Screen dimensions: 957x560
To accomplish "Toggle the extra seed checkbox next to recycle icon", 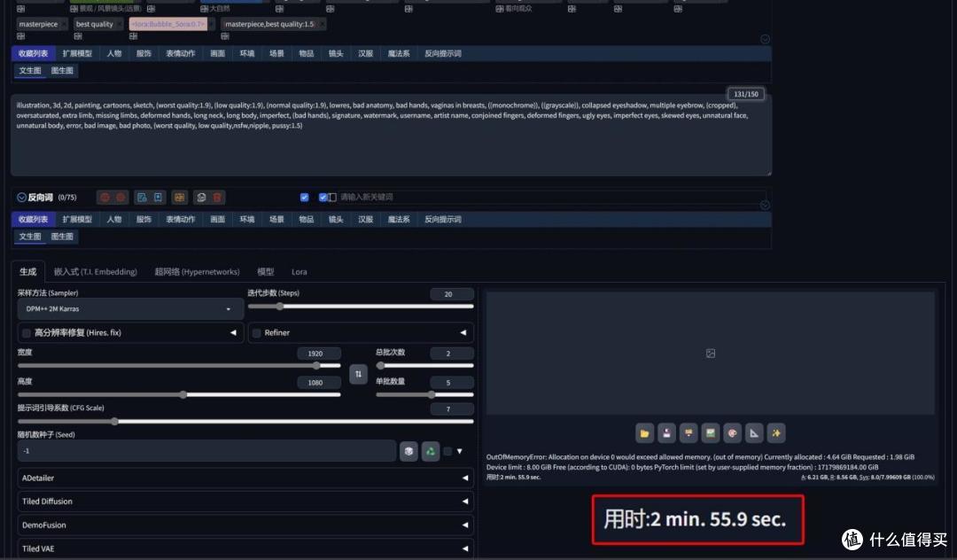I will point(448,451).
